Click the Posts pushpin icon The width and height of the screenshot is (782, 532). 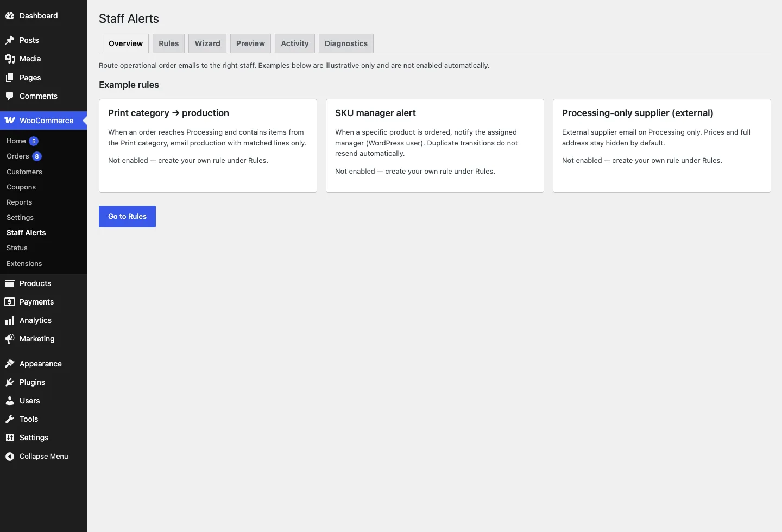coord(10,40)
